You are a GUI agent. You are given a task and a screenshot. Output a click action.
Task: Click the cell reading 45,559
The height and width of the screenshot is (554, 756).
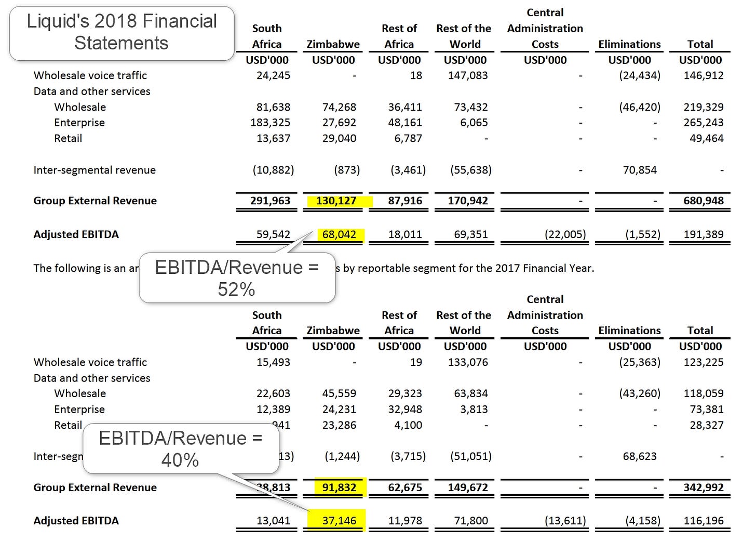pos(339,393)
